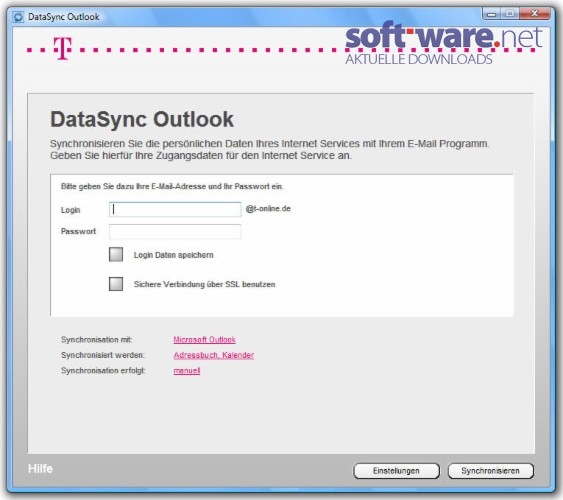
Task: Open the Adressbuch, Kalender link
Action: [214, 355]
